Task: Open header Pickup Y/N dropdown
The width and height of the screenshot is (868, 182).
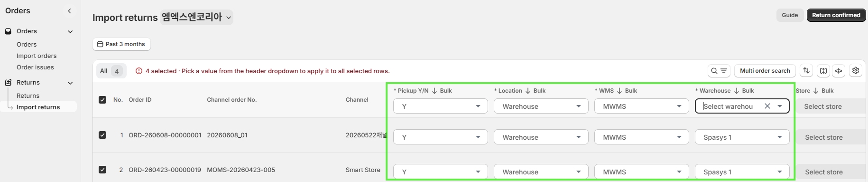Action: tap(441, 106)
